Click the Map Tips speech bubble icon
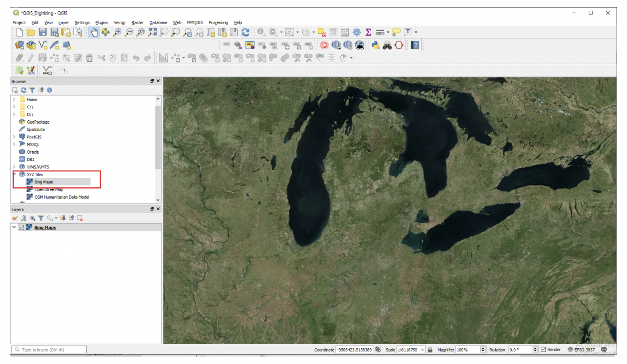This screenshot has height=364, width=627. (x=396, y=32)
